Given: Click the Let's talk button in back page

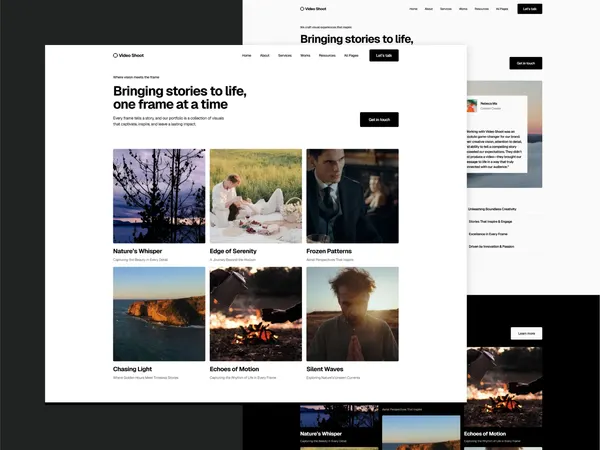Looking at the screenshot, I should coord(530,9).
